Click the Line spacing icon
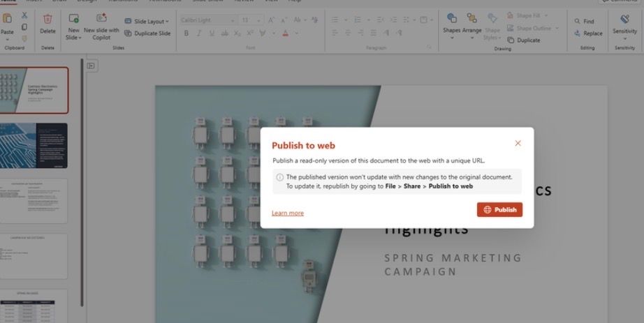The width and height of the screenshot is (644, 323). (x=407, y=20)
